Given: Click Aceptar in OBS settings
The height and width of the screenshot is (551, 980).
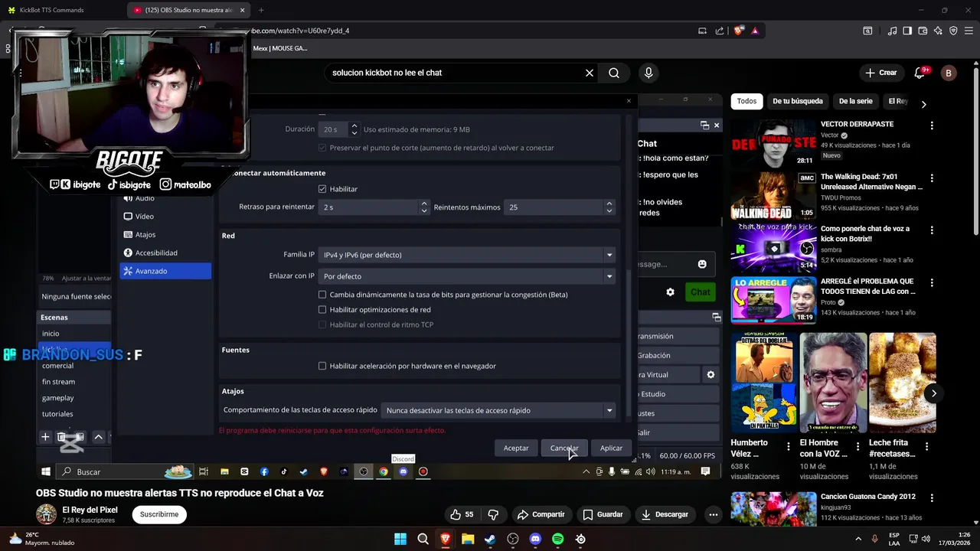Looking at the screenshot, I should coord(516,448).
